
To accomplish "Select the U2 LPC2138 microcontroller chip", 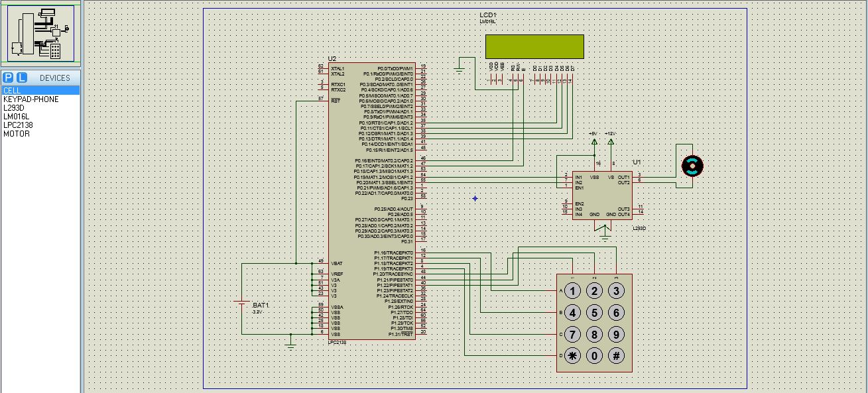I will tap(371, 199).
